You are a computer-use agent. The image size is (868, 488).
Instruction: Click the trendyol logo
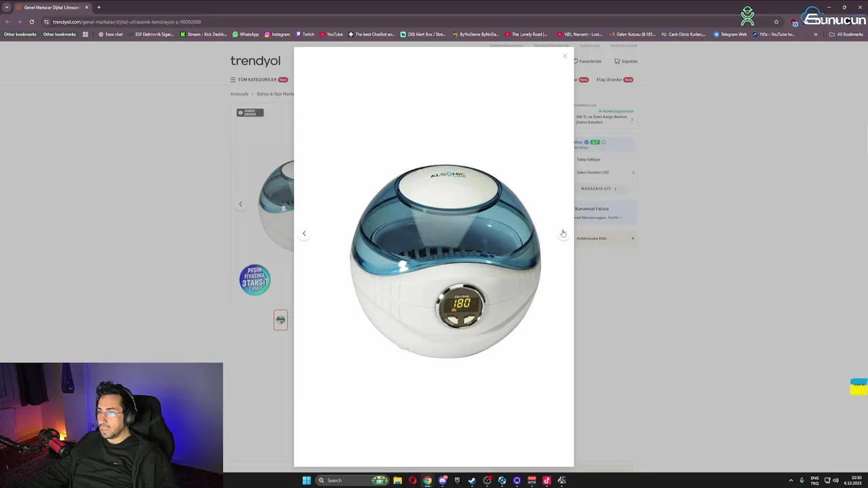[x=255, y=61]
